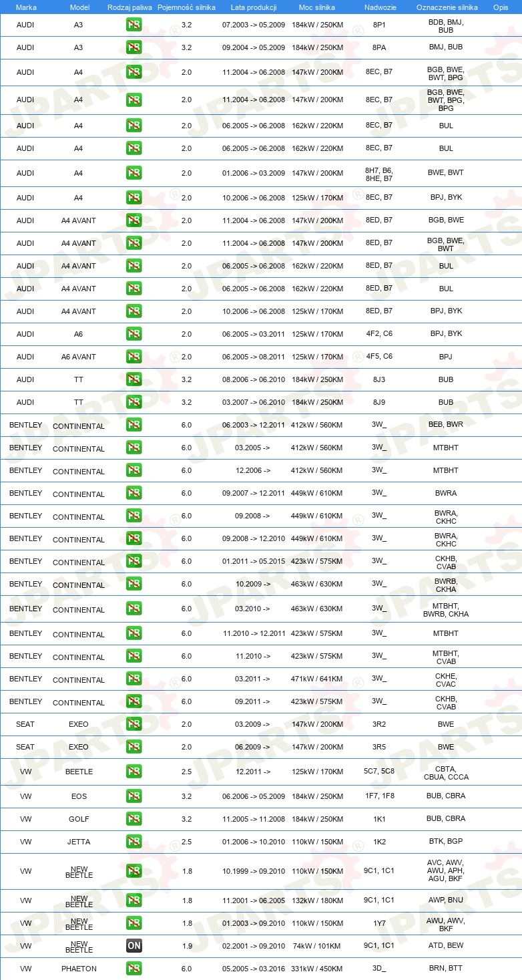Click the petrol icon for VW Golf
Screen dimensions: 522x980
pos(134,819)
